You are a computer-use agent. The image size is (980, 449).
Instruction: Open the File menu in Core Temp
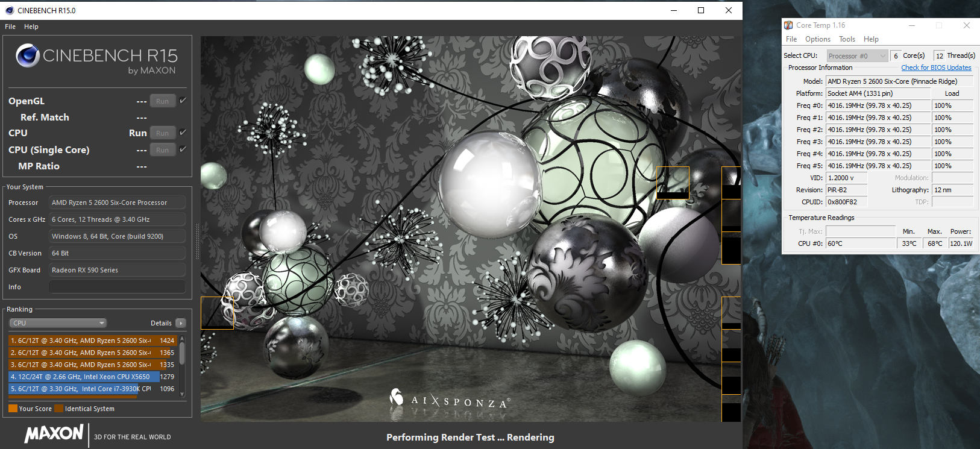point(791,39)
